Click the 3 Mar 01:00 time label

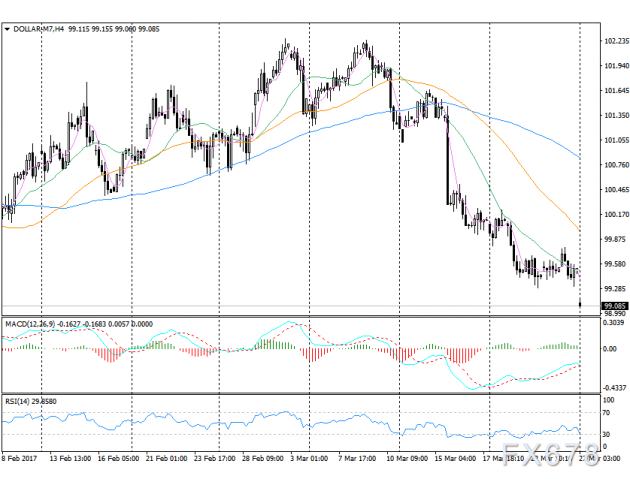pyautogui.click(x=309, y=458)
